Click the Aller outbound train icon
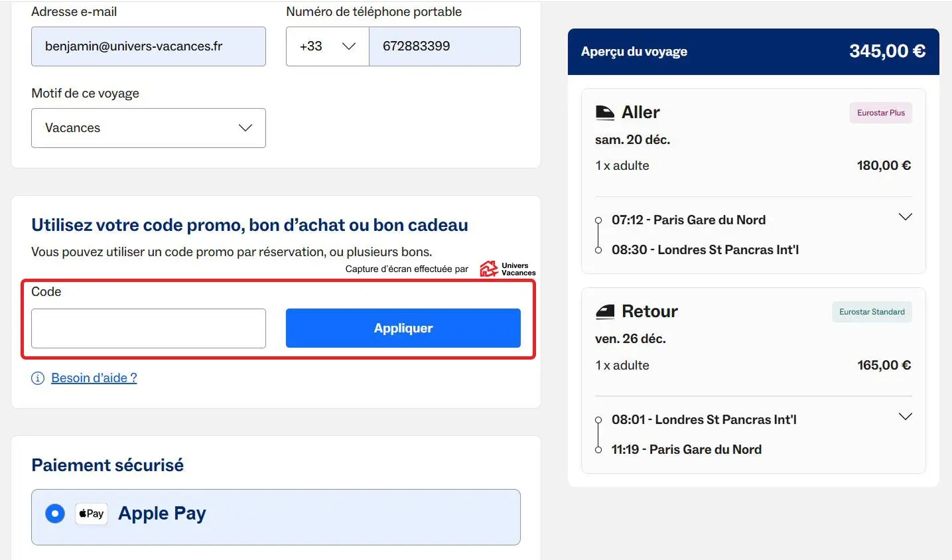The height and width of the screenshot is (560, 952). tap(604, 113)
